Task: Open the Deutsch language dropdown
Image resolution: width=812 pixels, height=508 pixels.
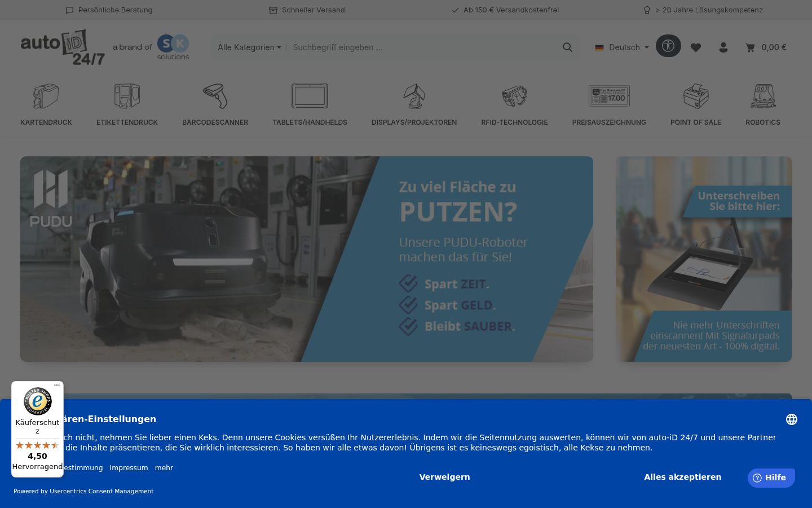Action: pos(622,47)
